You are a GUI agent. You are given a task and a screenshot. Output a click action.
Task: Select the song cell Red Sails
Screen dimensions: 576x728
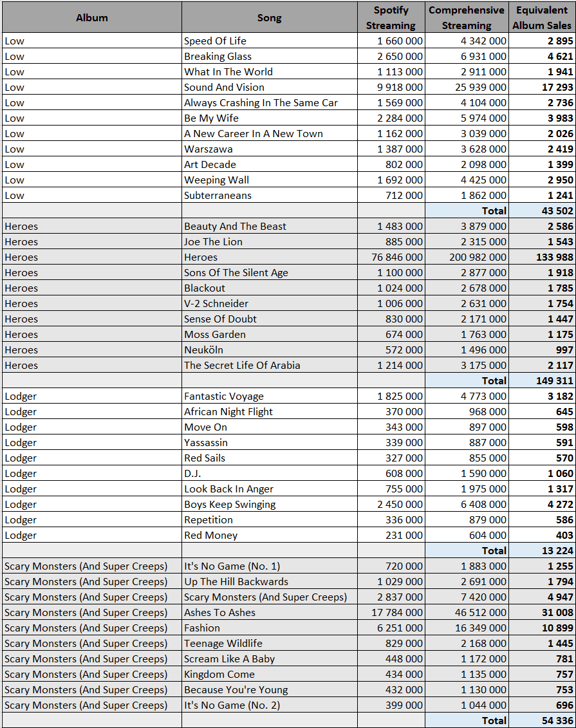pos(270,458)
